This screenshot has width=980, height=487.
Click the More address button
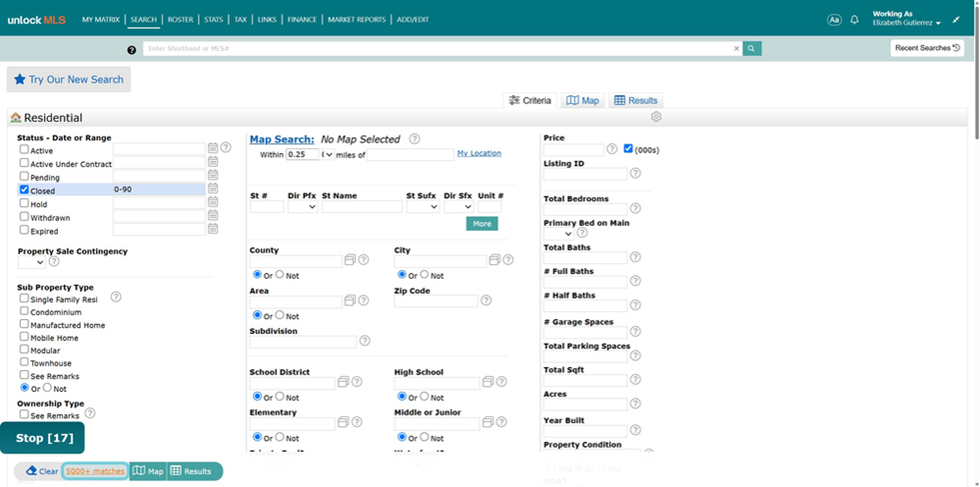pyautogui.click(x=482, y=223)
